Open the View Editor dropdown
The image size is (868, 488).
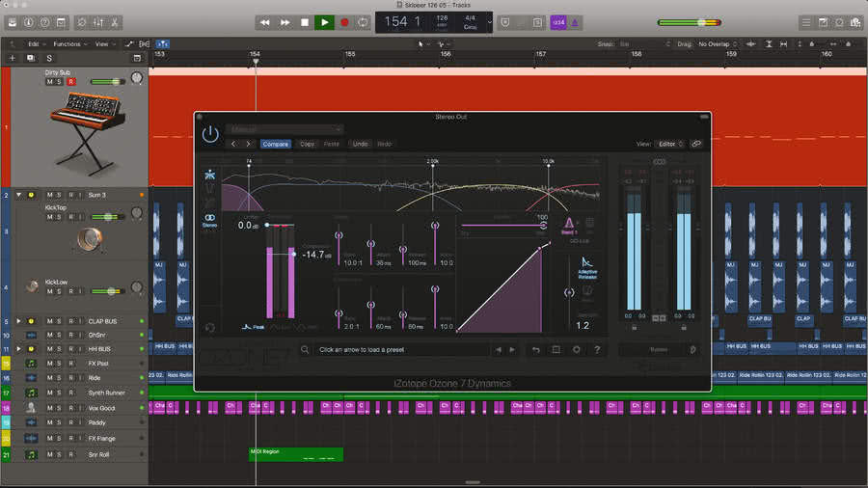pos(670,144)
